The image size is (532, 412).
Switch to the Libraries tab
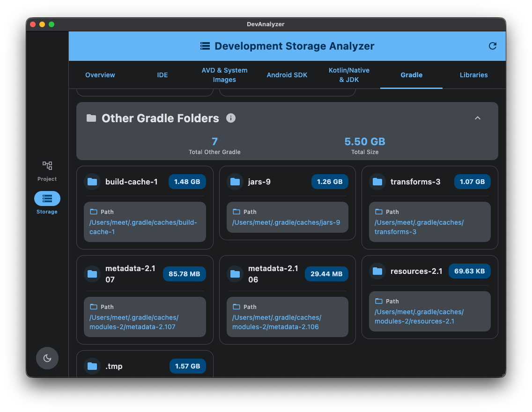pos(473,75)
